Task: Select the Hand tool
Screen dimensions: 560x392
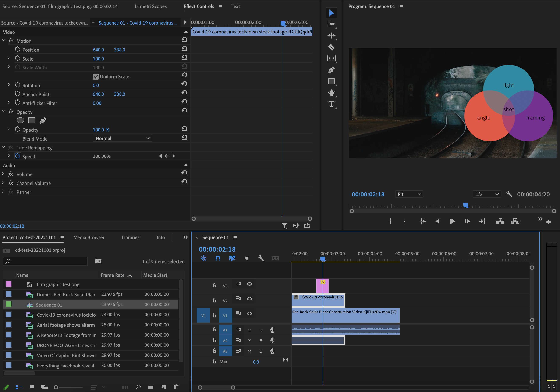Action: [331, 92]
